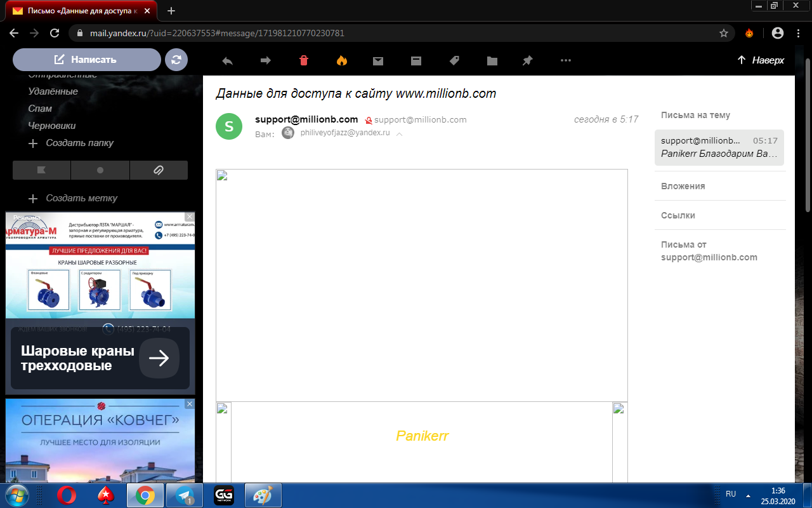Open Opera browser from taskbar
This screenshot has width=812, height=508.
click(x=66, y=495)
